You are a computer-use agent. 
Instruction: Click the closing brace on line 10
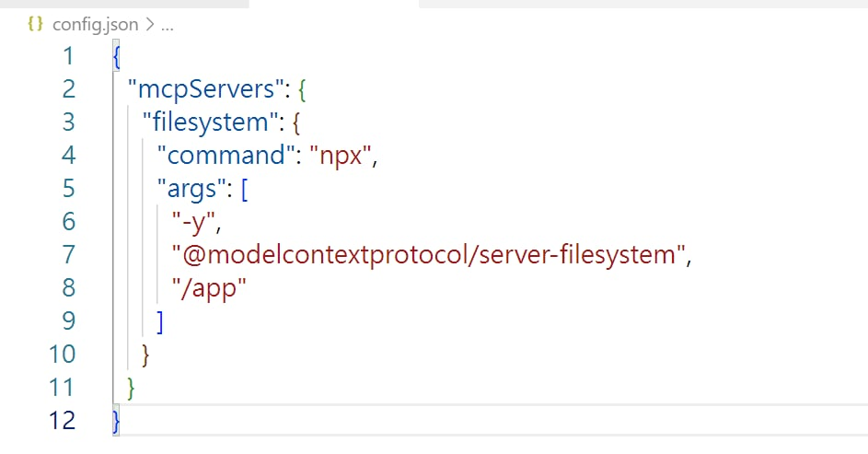[145, 355]
